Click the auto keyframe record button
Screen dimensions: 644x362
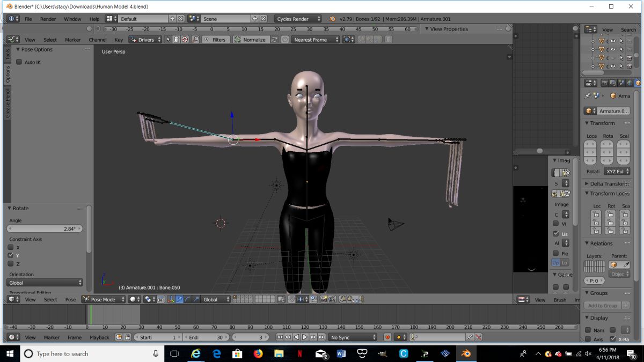point(387,337)
